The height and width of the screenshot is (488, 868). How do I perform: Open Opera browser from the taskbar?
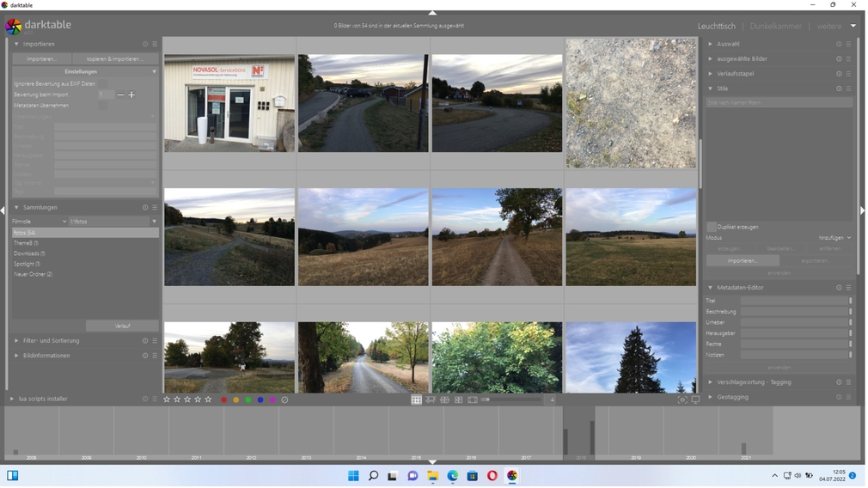click(492, 475)
